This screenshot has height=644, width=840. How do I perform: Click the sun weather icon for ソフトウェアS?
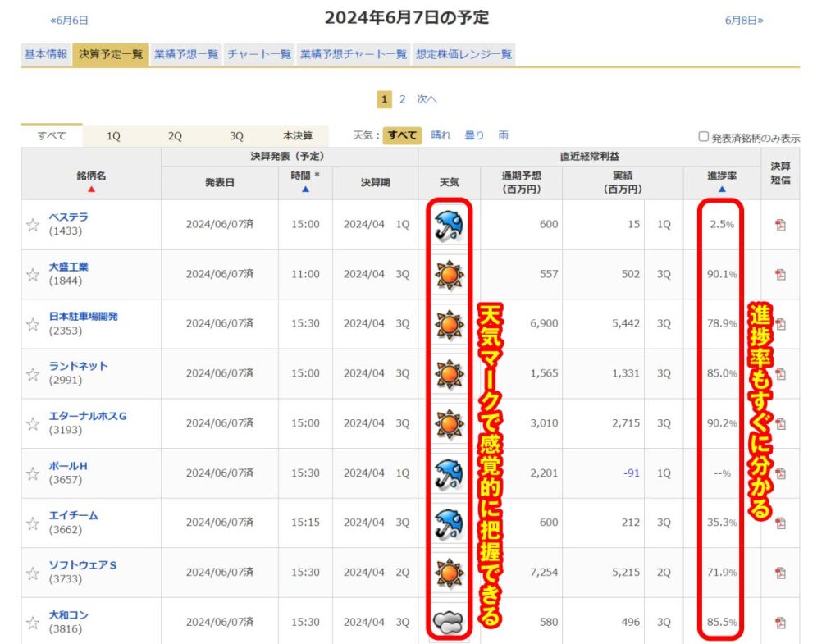tap(449, 573)
